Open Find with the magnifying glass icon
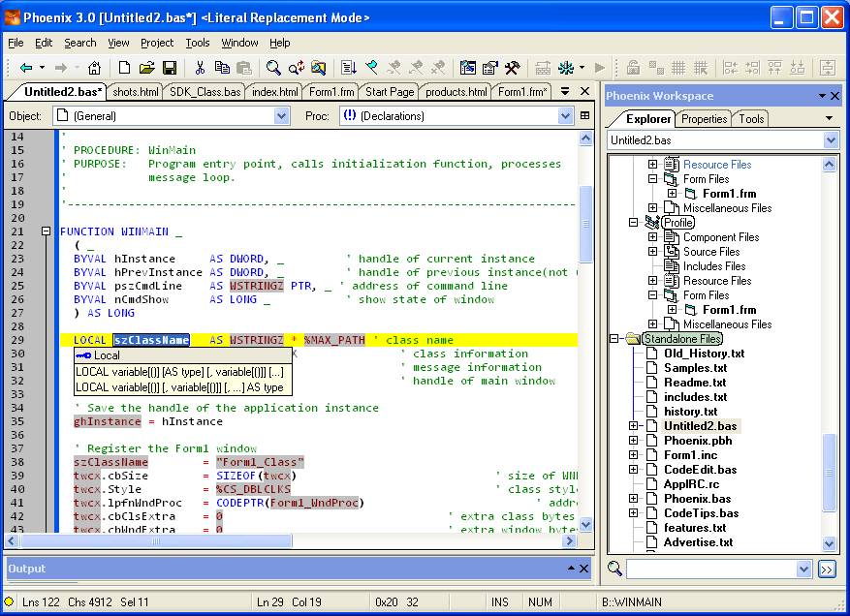This screenshot has width=850, height=616. click(273, 68)
